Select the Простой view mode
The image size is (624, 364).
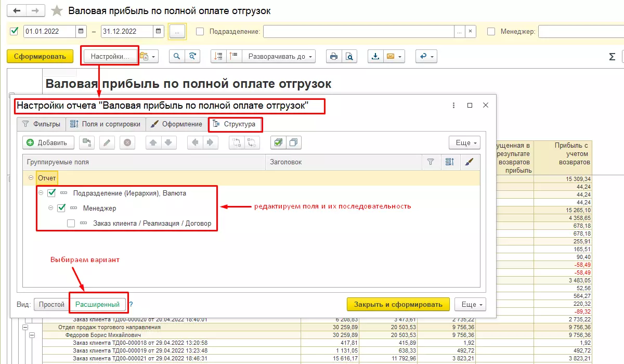point(51,304)
